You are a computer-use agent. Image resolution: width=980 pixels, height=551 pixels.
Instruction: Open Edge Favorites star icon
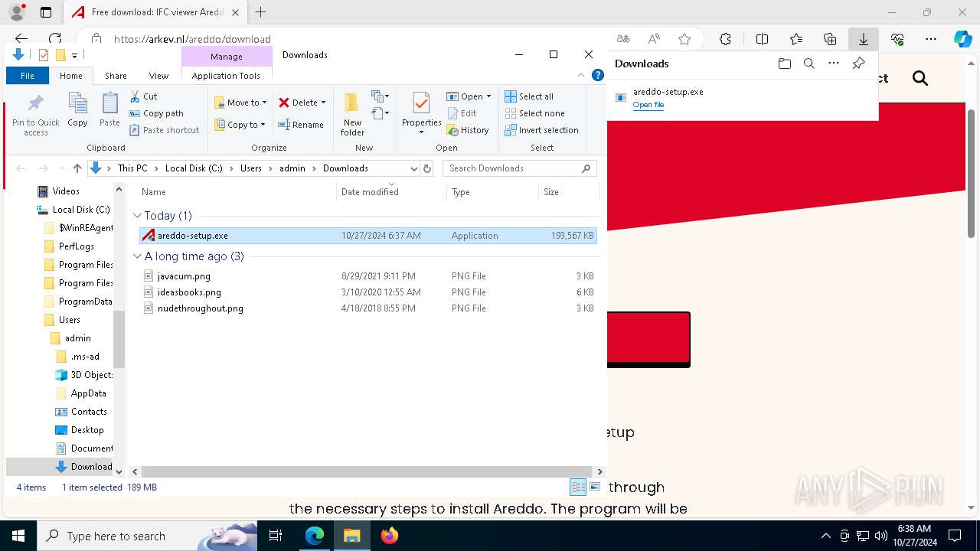[796, 39]
